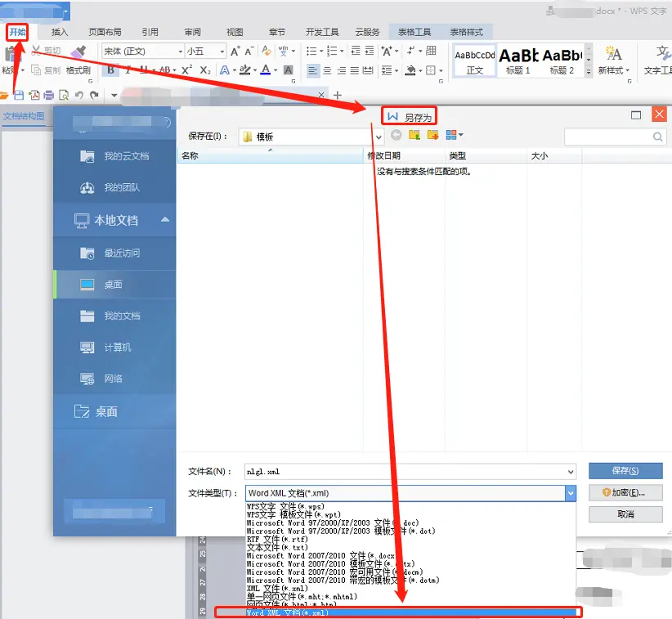This screenshot has width=672, height=619.
Task: Click the paragraph shading paint bucket swatch
Action: 410,70
